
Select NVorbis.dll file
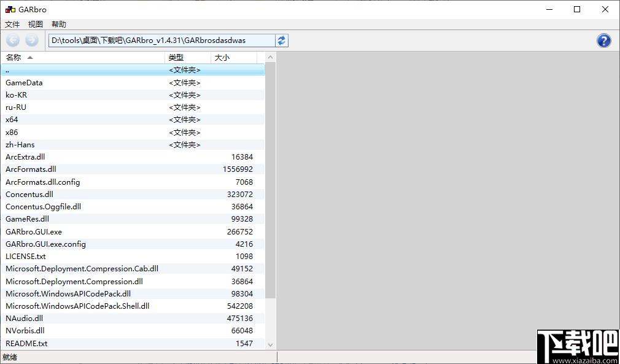133,330
